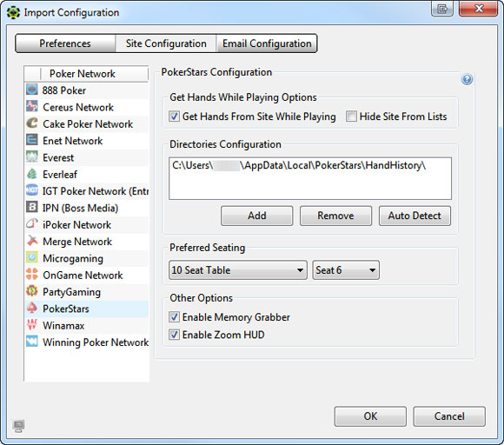
Task: Open the Seat 6 dropdown
Action: (x=346, y=270)
